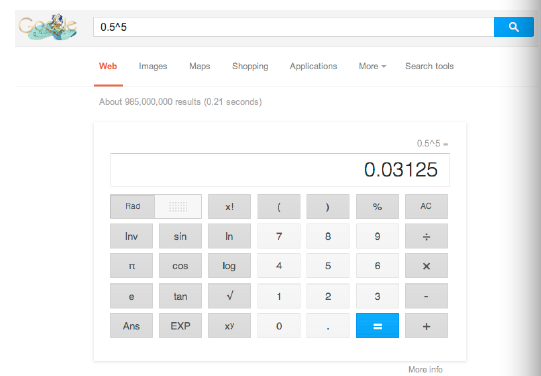541x376 pixels.
Task: Click the decimal point key
Action: point(328,326)
